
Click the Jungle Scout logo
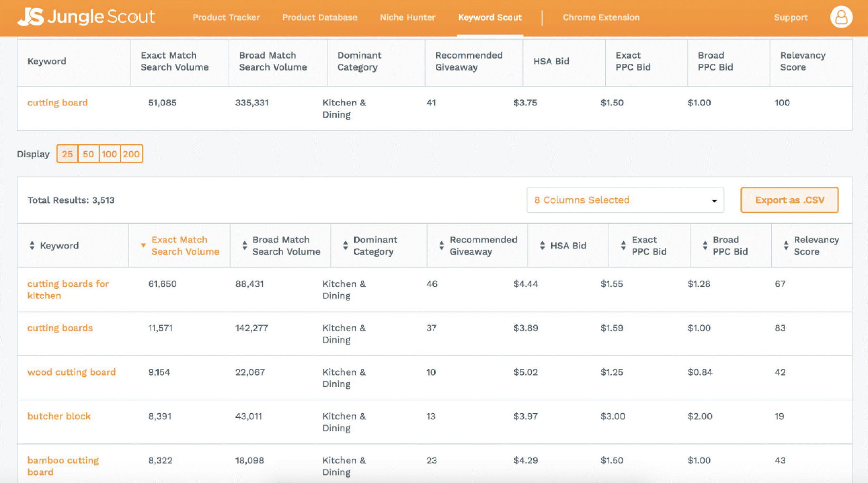pyautogui.click(x=86, y=17)
